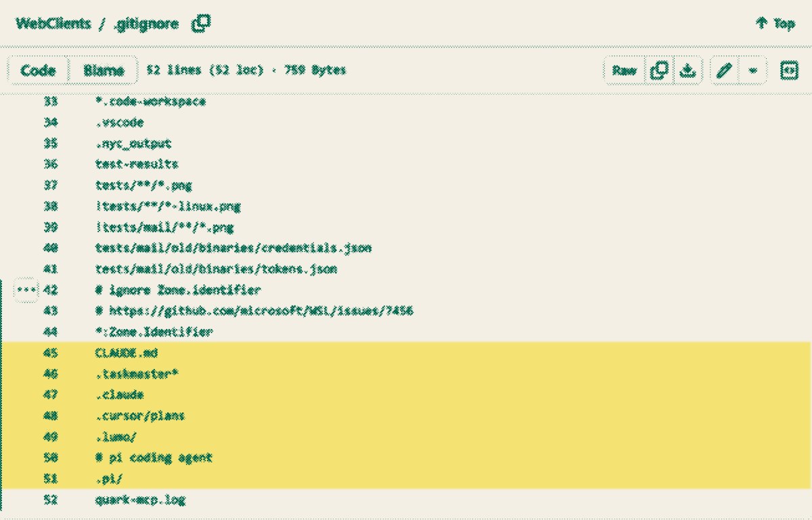The width and height of the screenshot is (812, 520).
Task: Click the 'CLAUDE.md' line text
Action: (127, 353)
